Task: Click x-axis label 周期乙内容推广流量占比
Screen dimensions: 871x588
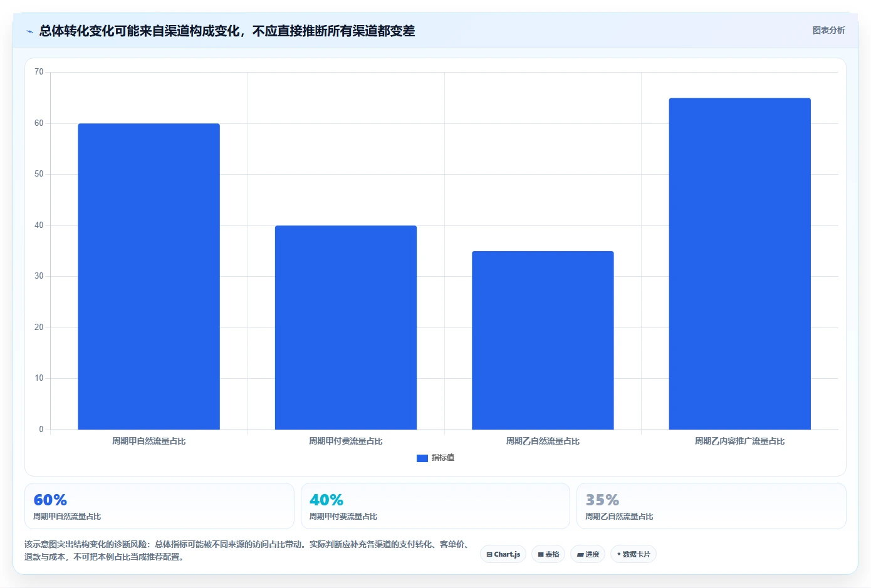Action: pyautogui.click(x=740, y=441)
